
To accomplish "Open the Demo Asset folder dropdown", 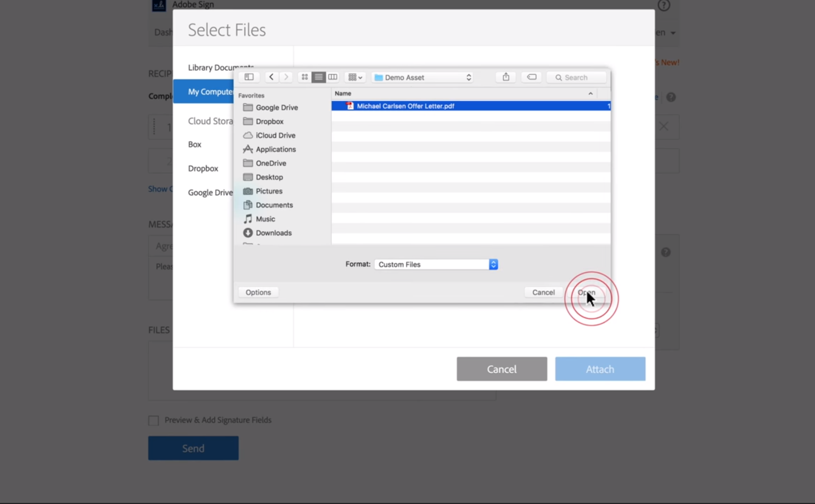I will (423, 78).
